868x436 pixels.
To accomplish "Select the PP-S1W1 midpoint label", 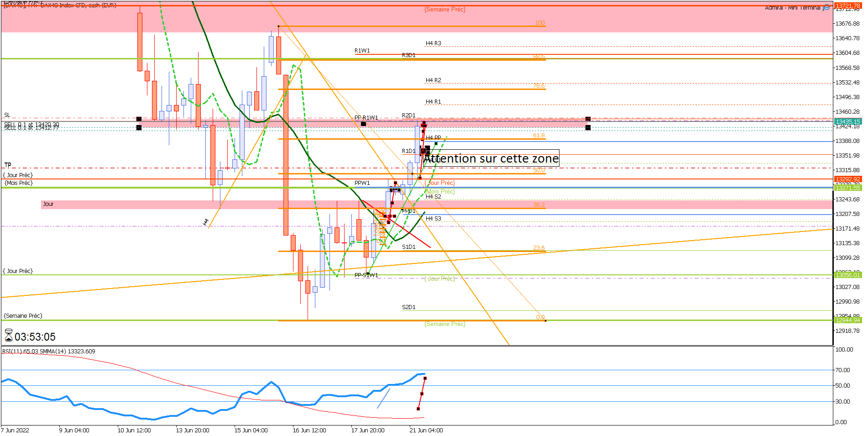I will 366,275.
